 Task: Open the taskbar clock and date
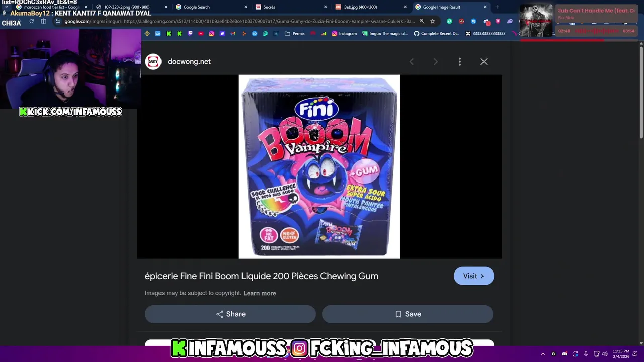621,354
